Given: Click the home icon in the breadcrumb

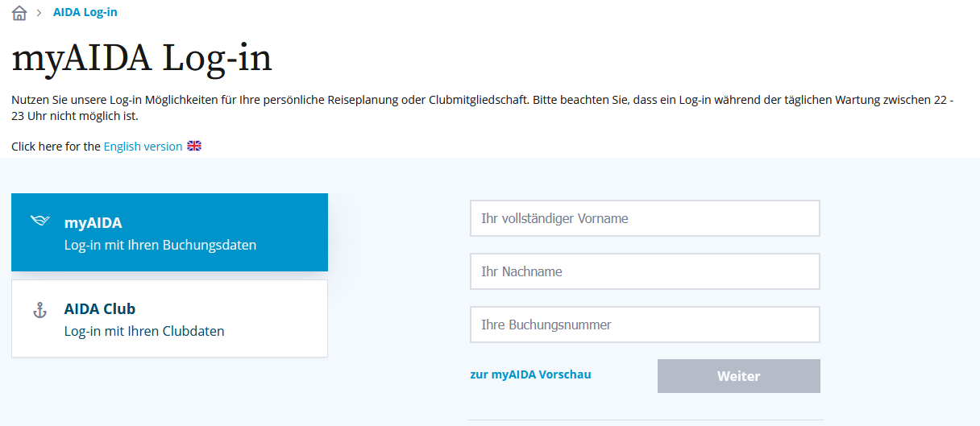Looking at the screenshot, I should [x=19, y=13].
